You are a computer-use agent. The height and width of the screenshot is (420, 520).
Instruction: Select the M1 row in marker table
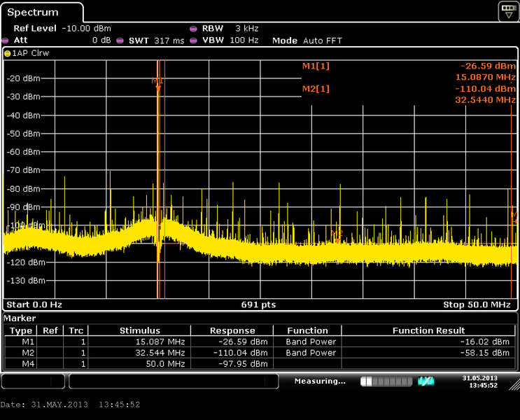tap(259, 342)
